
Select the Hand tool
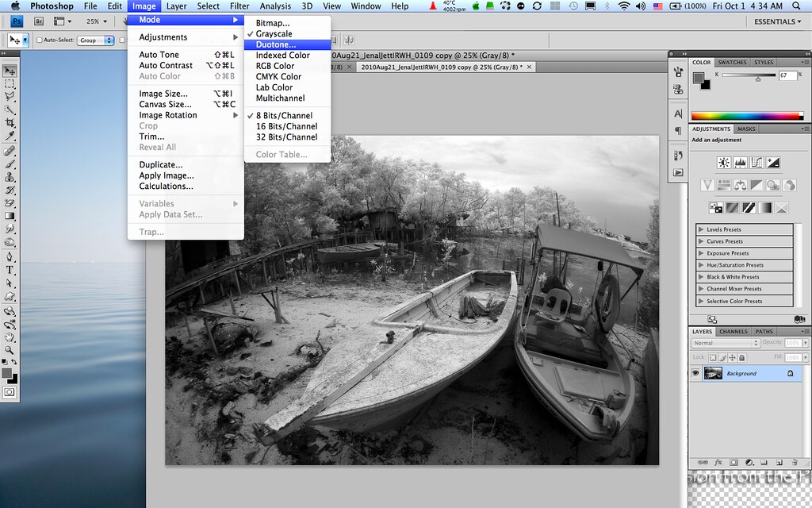[10, 337]
